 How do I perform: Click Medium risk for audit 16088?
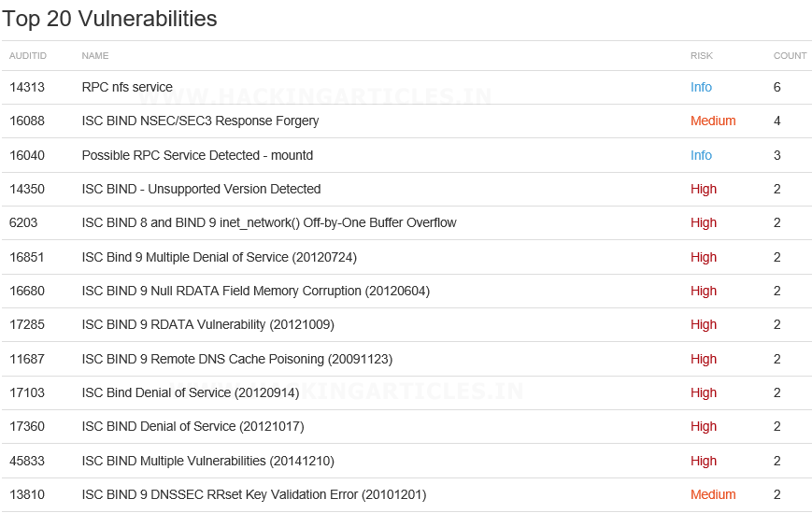click(713, 121)
